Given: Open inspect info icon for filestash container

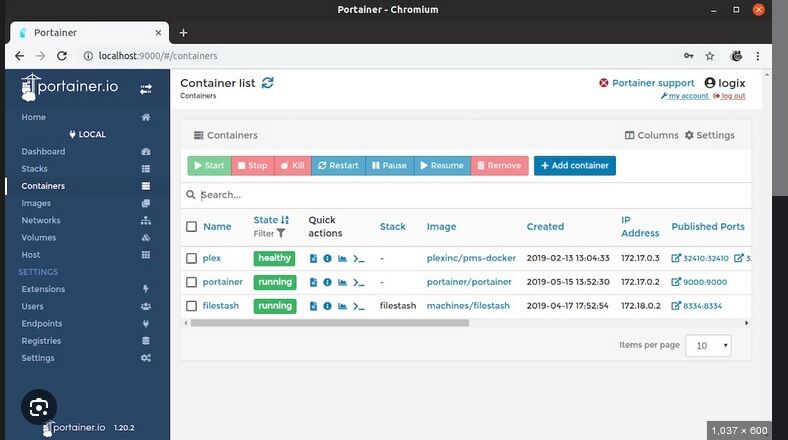Looking at the screenshot, I should (327, 306).
